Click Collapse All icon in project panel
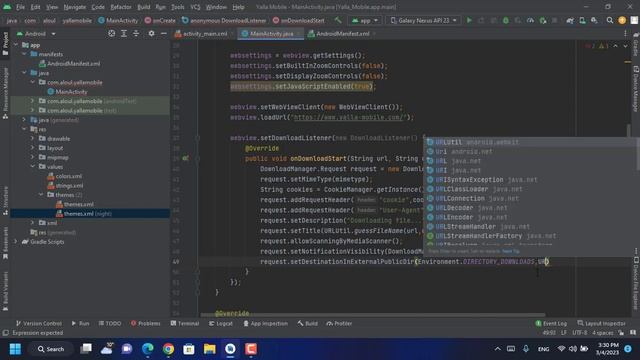Image resolution: width=640 pixels, height=360 pixels. tap(136, 33)
